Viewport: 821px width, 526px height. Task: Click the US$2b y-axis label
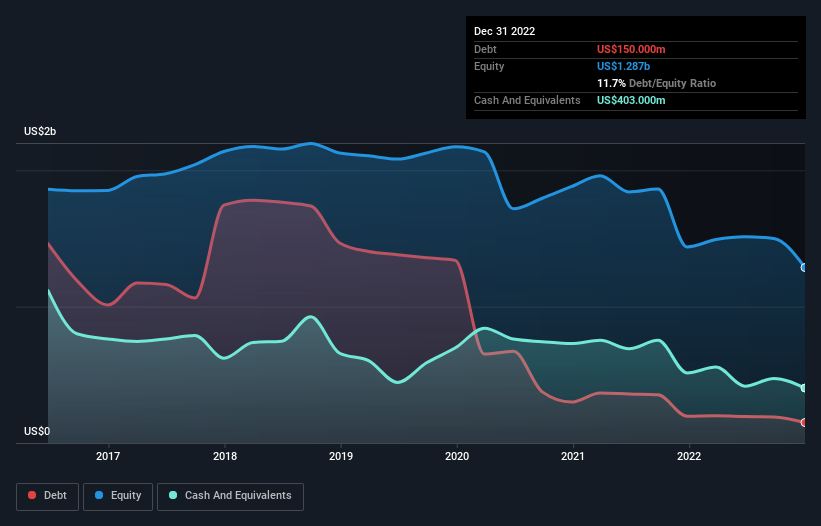(40, 131)
